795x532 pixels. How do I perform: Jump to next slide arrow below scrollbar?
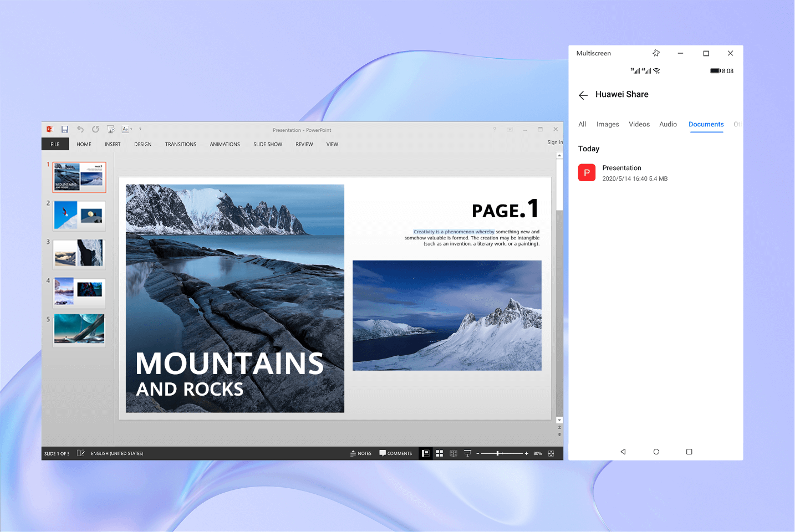tap(559, 434)
